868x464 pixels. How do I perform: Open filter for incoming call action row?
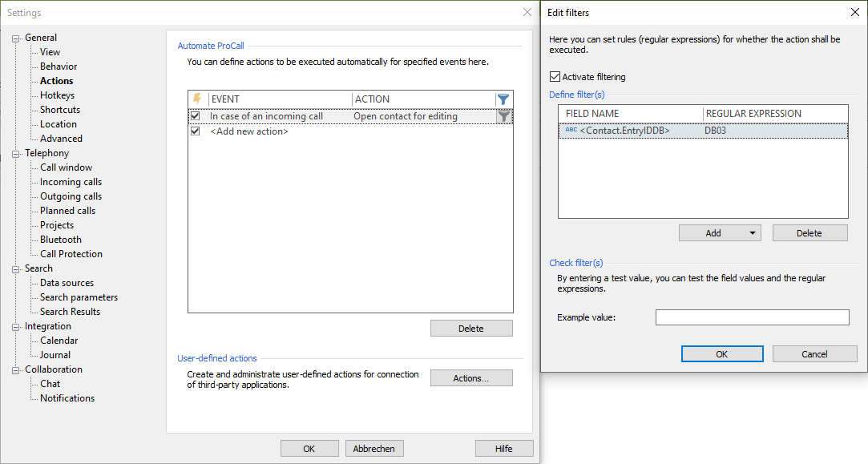click(x=503, y=116)
